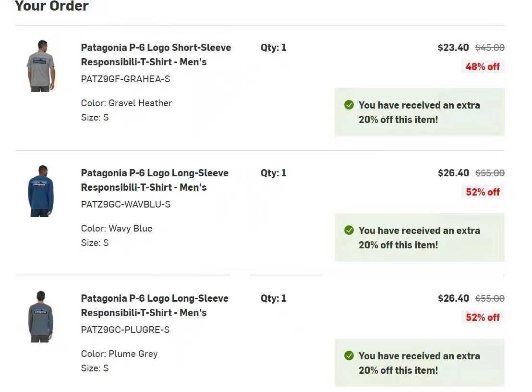This screenshot has width=532, height=392.
Task: Open the P-6 Logo Short-Sleeve Responsibili-T-Shirt title link
Action: (156, 55)
